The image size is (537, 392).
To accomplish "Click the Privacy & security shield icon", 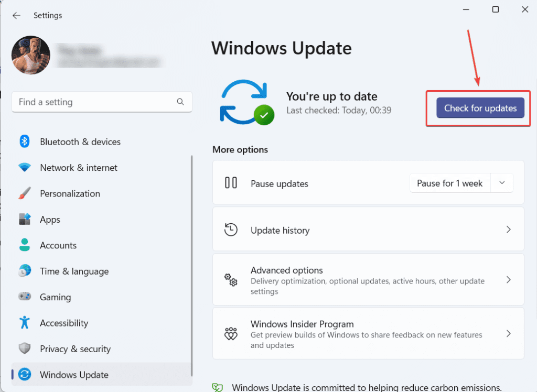I will coord(24,349).
